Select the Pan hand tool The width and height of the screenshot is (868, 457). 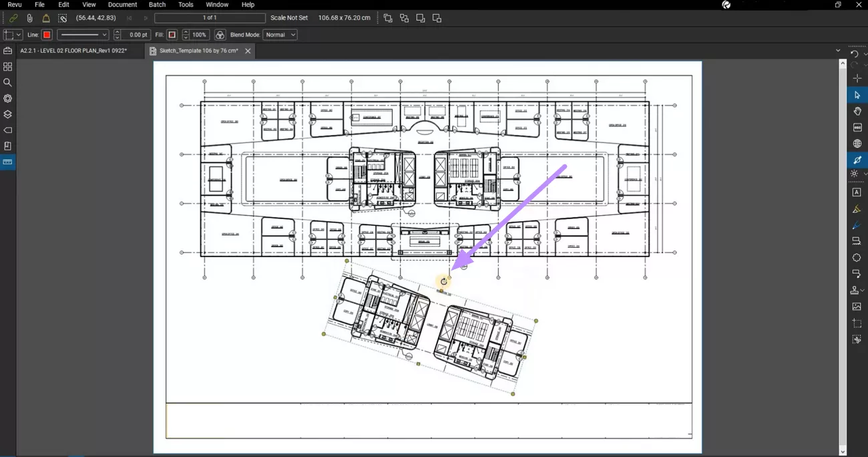tap(857, 111)
